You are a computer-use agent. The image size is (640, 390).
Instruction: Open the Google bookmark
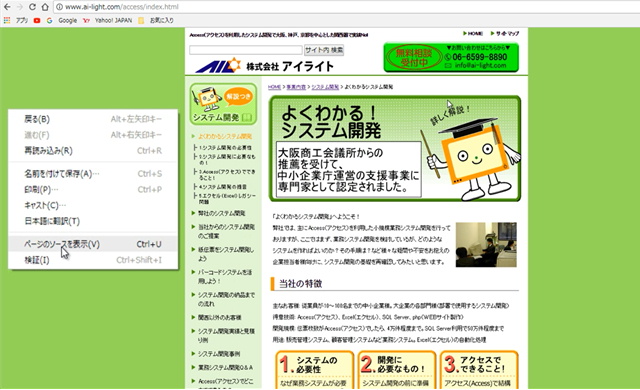pyautogui.click(x=62, y=20)
